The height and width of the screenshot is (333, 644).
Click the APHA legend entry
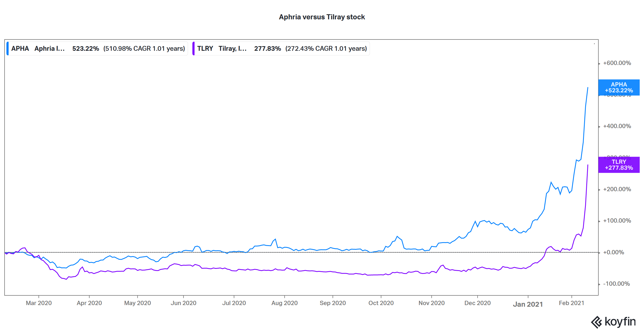[97, 49]
